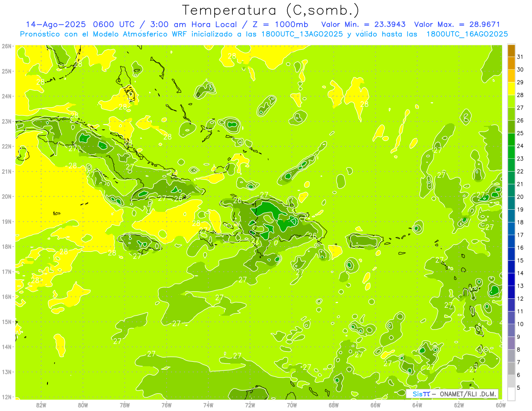532x411 pixels.
Task: Click the '72W' longitude label
Action: tap(250, 405)
